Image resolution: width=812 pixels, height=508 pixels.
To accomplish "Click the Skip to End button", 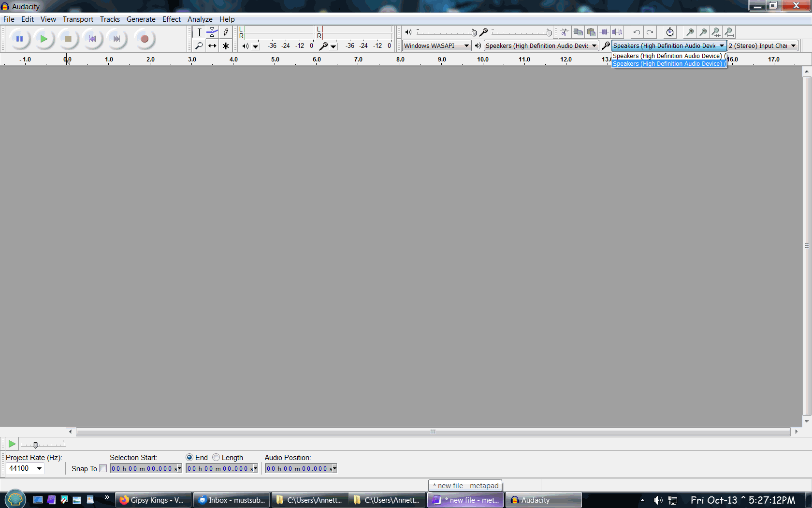I will pyautogui.click(x=116, y=39).
